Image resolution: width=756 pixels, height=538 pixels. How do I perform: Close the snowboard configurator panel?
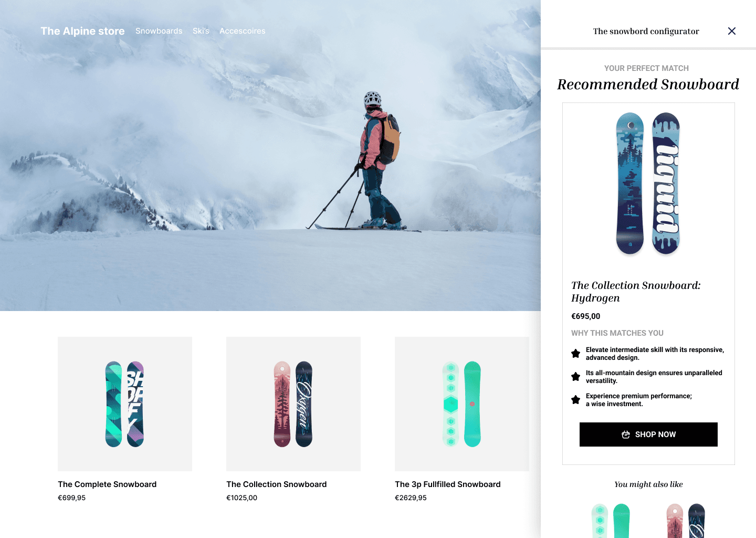(732, 31)
